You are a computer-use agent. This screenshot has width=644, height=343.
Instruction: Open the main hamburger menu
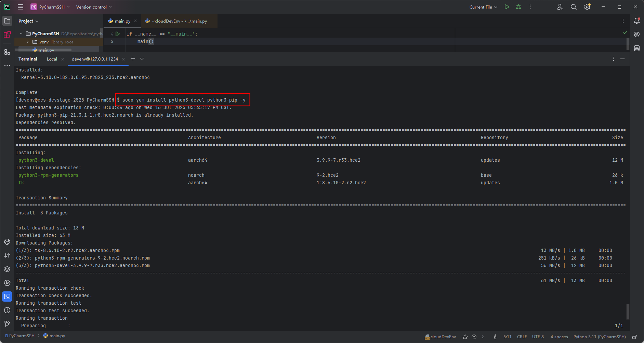coord(20,7)
